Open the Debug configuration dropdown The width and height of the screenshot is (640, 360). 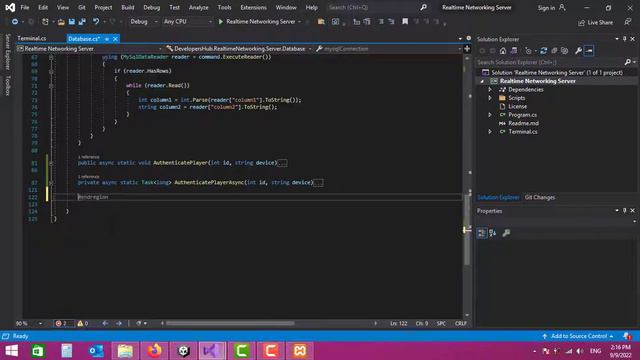tap(144, 22)
